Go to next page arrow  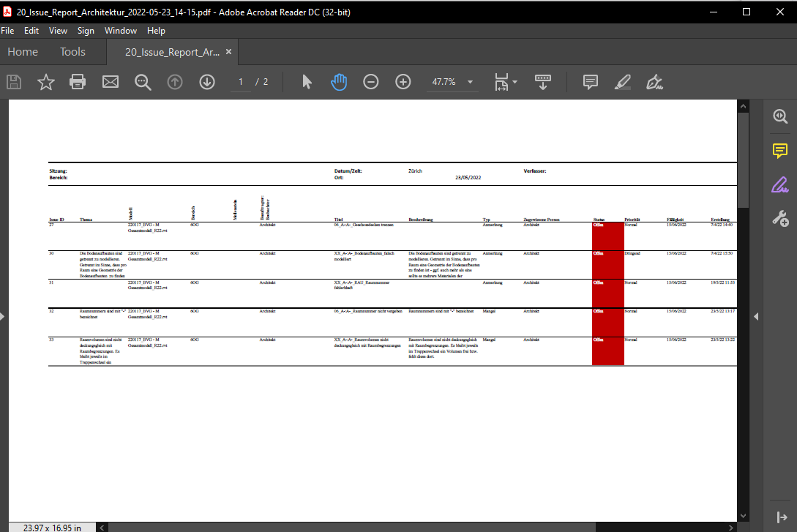click(x=207, y=82)
